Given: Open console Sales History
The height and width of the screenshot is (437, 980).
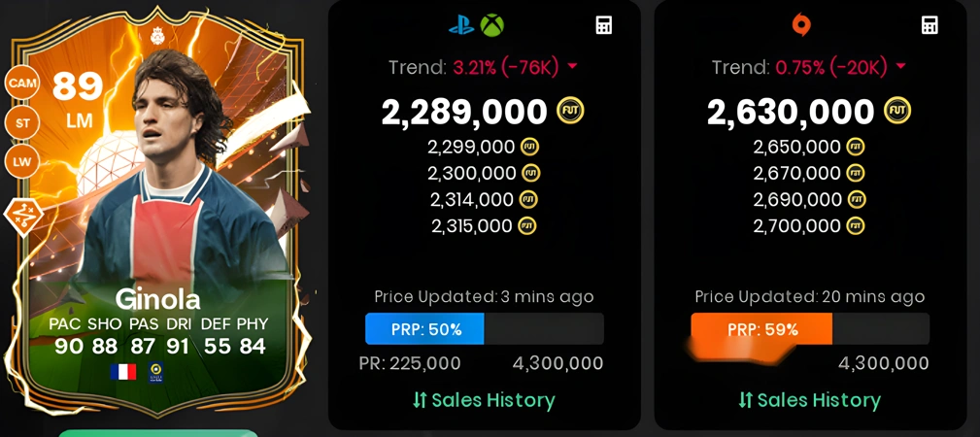Looking at the screenshot, I should [x=485, y=400].
